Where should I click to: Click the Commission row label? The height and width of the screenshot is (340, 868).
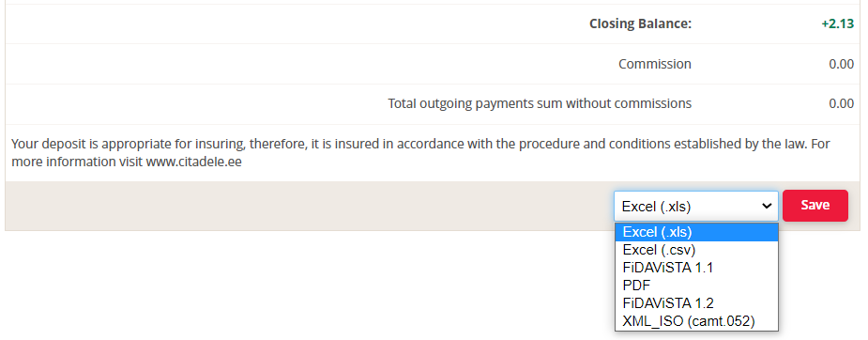[655, 64]
